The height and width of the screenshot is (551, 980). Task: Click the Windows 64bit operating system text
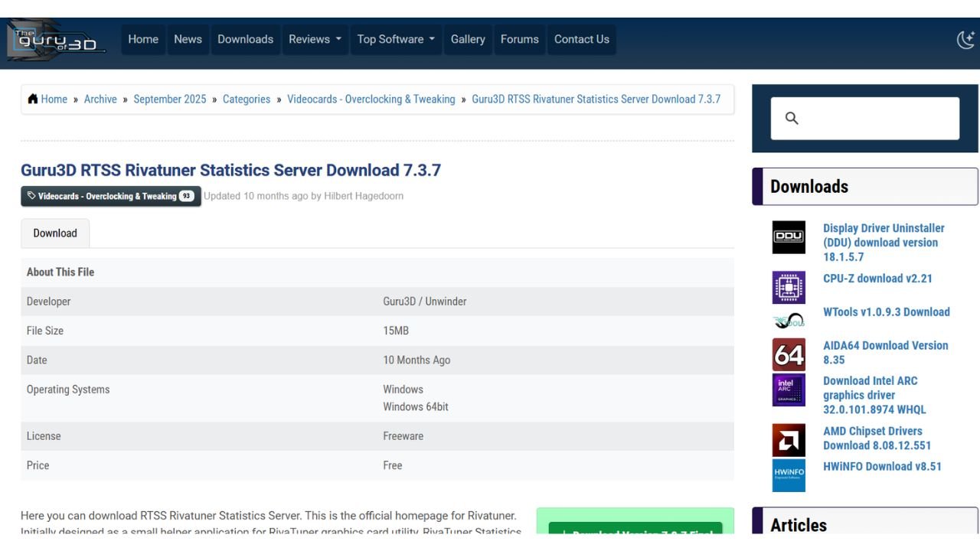click(416, 407)
